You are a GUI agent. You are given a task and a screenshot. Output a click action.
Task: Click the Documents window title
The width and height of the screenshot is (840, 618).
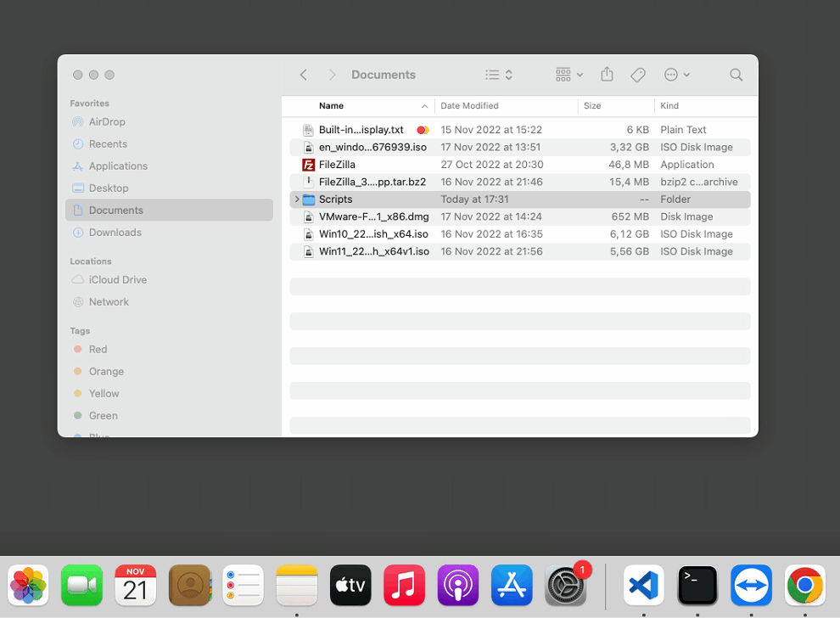point(383,75)
